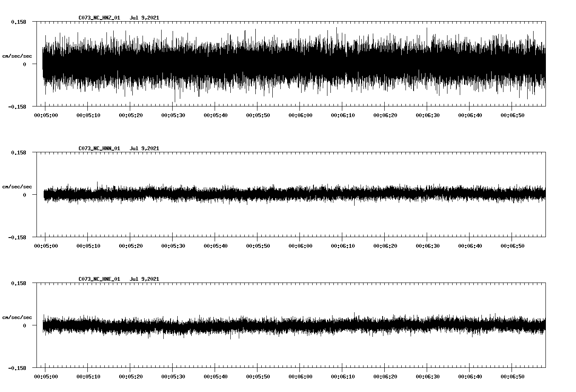Click the 00:05:10 time label on middle axis
The image size is (576, 392).
pyautogui.click(x=87, y=245)
